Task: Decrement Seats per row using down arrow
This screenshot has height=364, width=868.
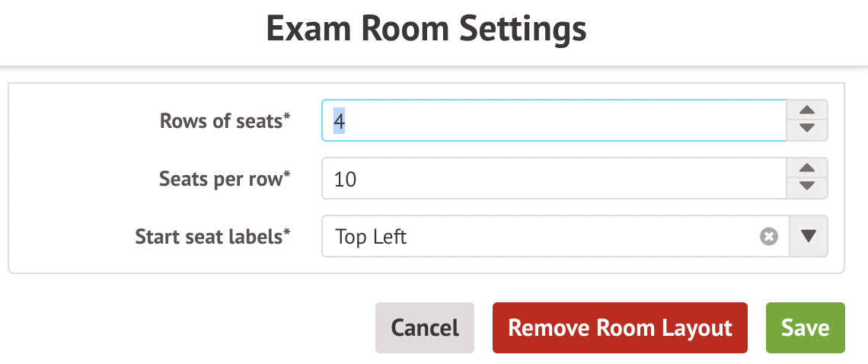Action: 808,187
